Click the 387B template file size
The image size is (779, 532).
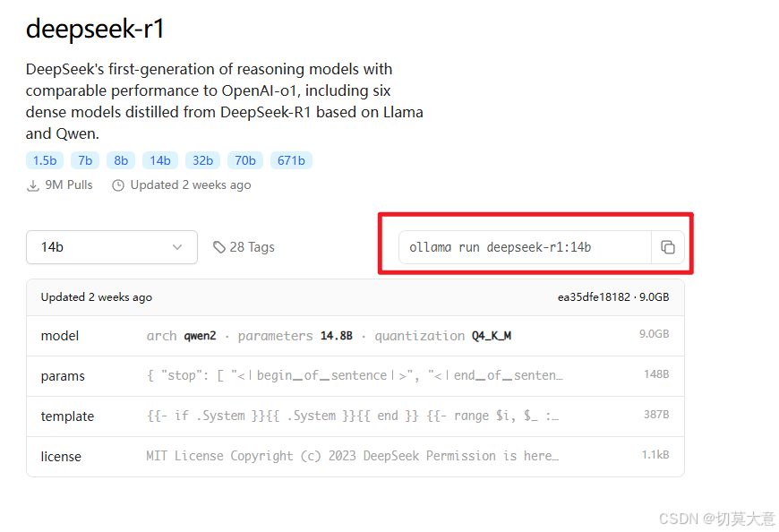coord(656,415)
